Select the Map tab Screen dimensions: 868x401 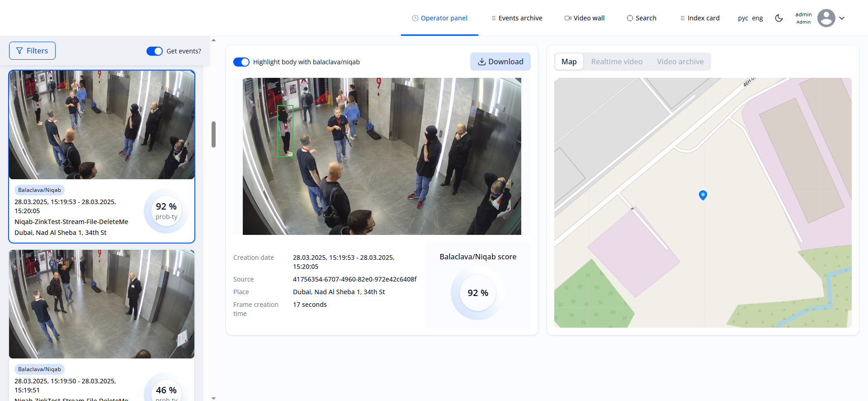tap(569, 62)
